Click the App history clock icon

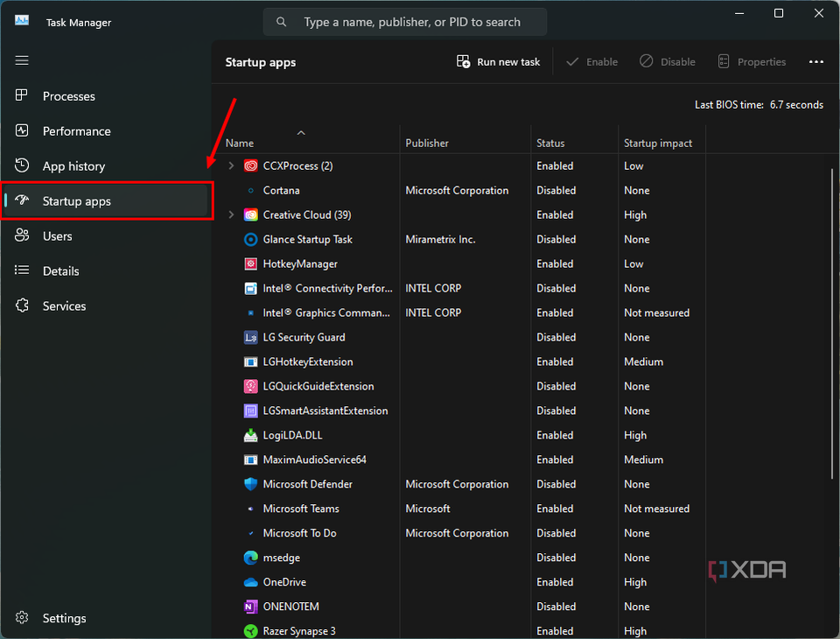[x=22, y=165]
